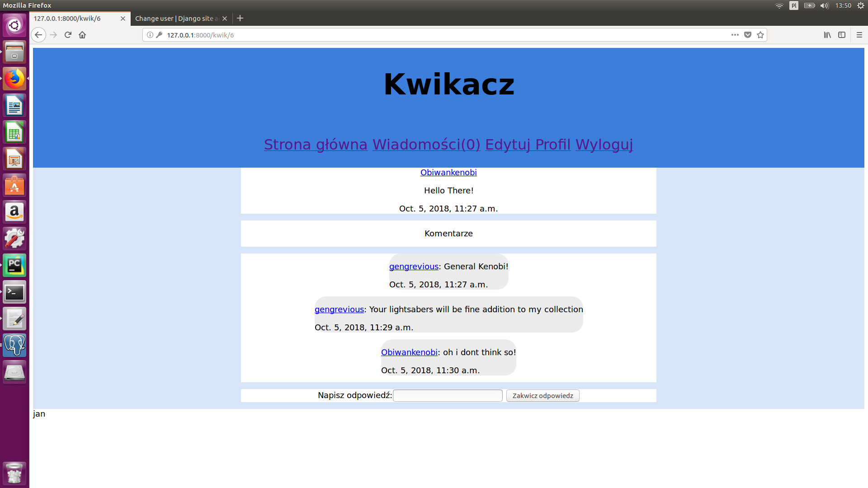
Task: Click the Wyloguj link
Action: [x=604, y=145]
